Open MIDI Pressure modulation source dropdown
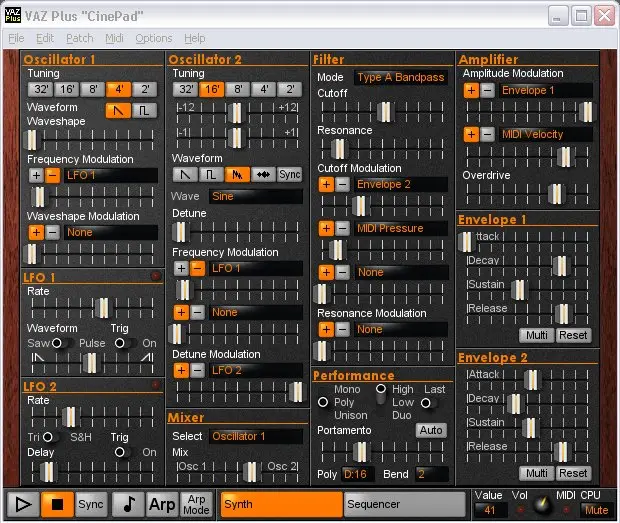The height and width of the screenshot is (523, 620). coord(401,228)
